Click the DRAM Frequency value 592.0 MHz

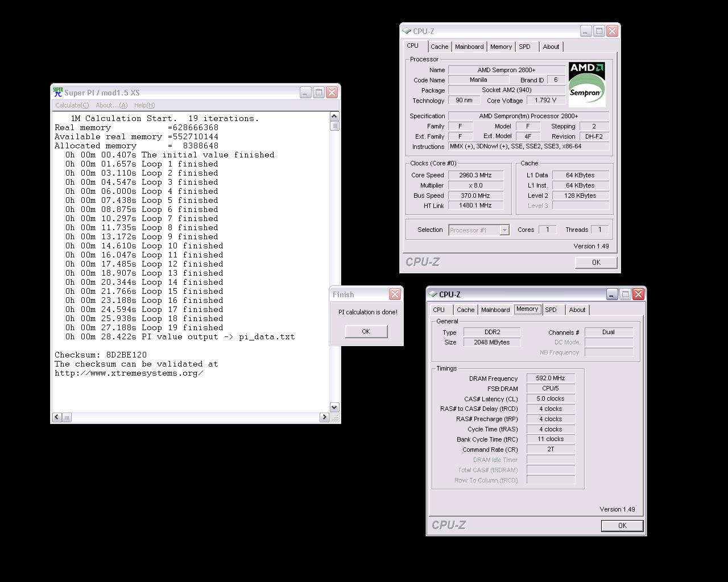click(551, 378)
